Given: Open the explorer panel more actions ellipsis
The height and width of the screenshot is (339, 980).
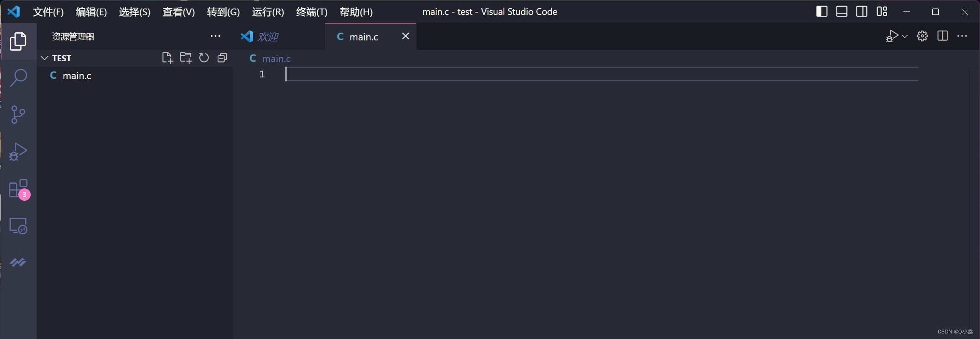Looking at the screenshot, I should 216,36.
